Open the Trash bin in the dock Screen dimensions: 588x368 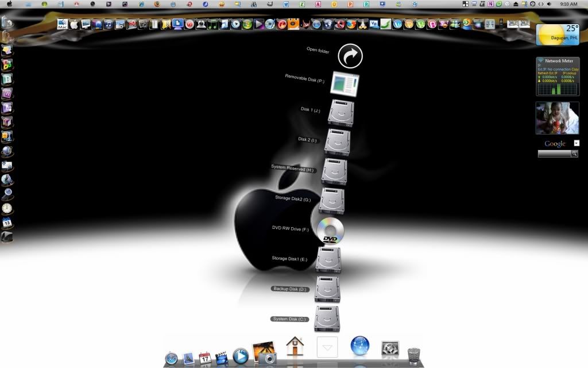(x=413, y=355)
